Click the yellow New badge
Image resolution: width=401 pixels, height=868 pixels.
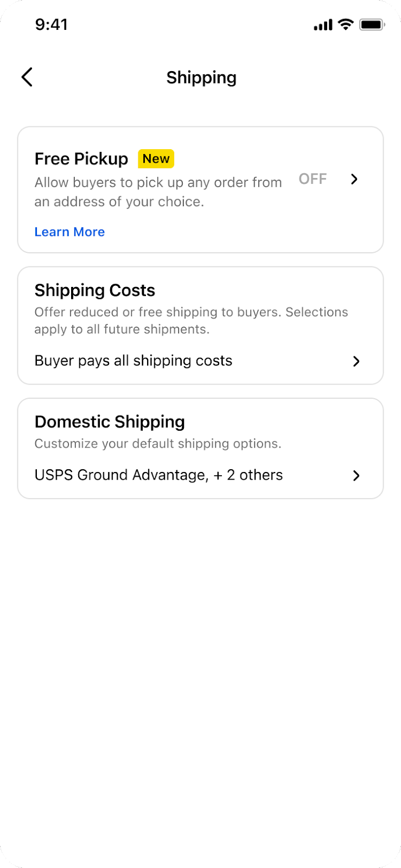tap(156, 158)
